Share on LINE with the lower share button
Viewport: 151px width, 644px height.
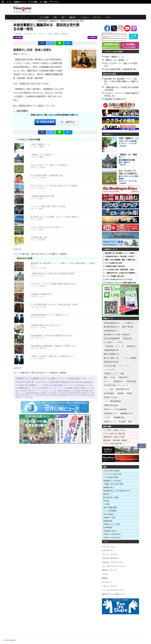(59, 132)
